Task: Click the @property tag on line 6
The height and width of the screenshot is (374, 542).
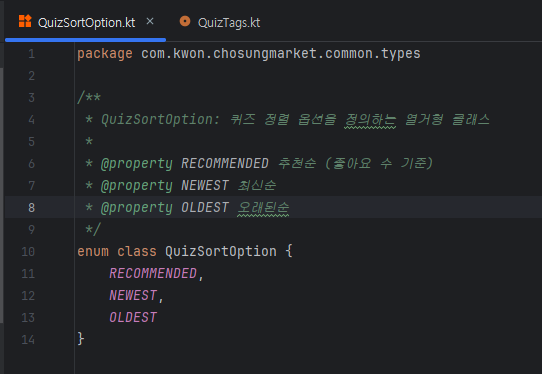Action: (x=137, y=164)
